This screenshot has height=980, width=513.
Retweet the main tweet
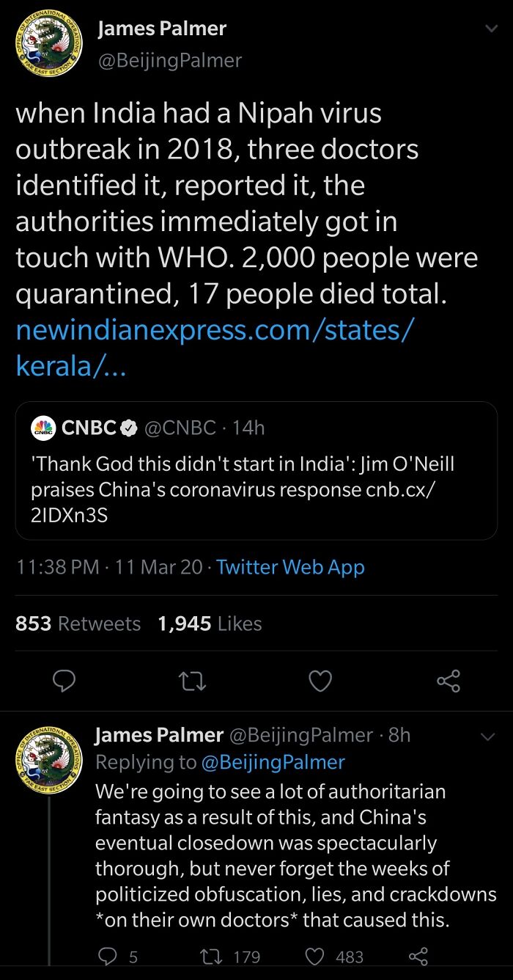[192, 681]
